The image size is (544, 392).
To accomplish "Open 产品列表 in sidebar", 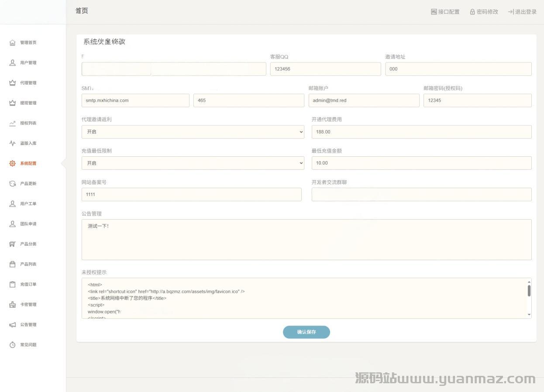I will (x=28, y=264).
